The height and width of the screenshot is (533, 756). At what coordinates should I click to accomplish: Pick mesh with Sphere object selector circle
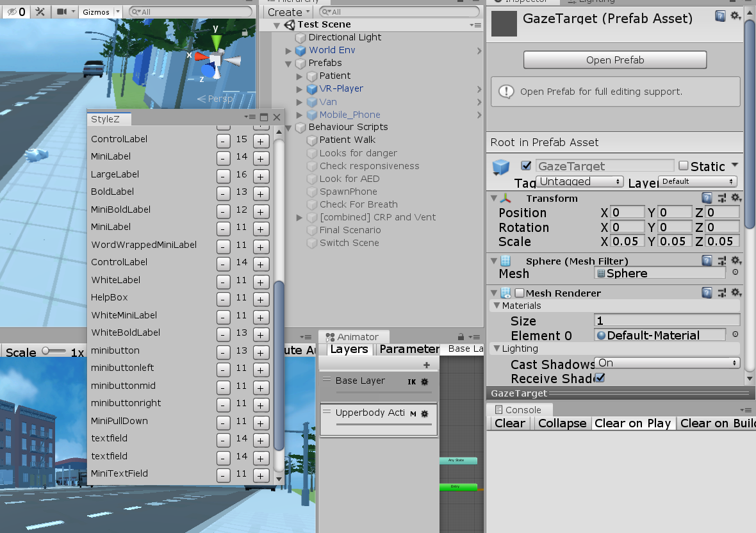pyautogui.click(x=735, y=272)
